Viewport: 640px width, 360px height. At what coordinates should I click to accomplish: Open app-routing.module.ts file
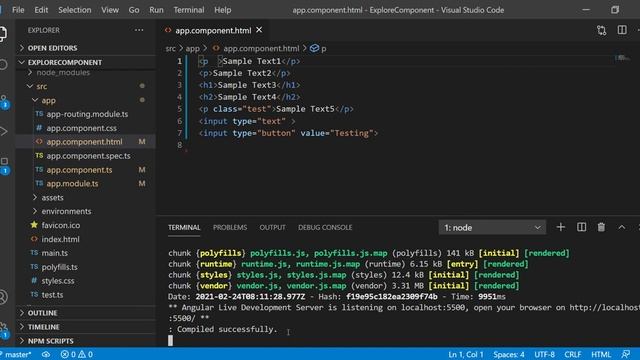click(86, 114)
